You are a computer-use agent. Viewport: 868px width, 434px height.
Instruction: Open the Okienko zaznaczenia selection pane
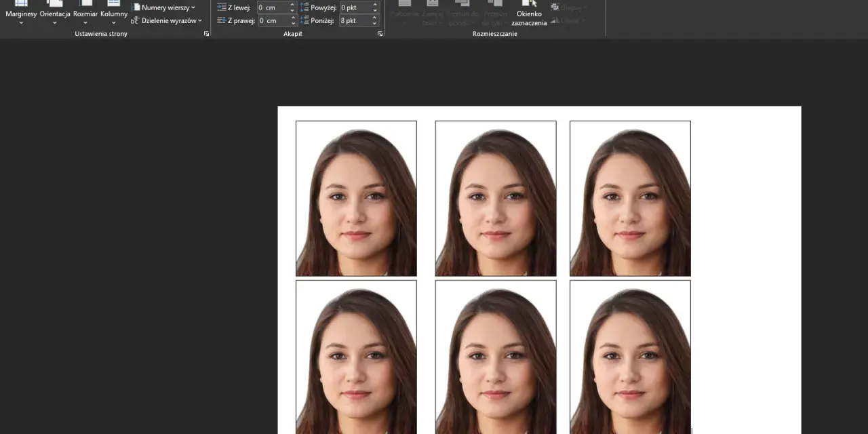pos(529,13)
